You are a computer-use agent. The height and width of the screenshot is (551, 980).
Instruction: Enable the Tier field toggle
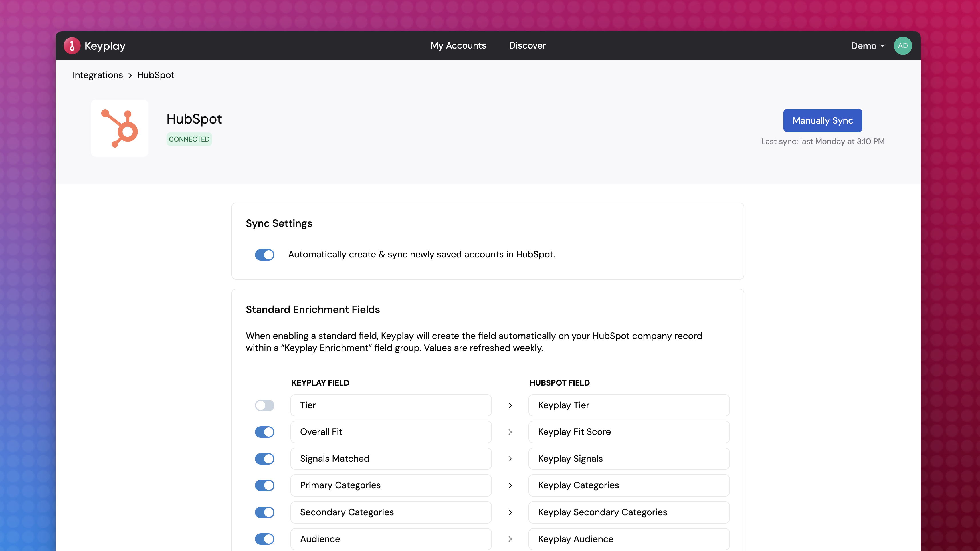[x=264, y=405]
